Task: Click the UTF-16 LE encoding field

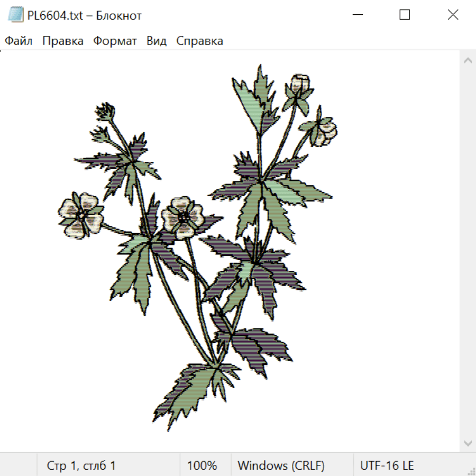Action: coord(387,465)
